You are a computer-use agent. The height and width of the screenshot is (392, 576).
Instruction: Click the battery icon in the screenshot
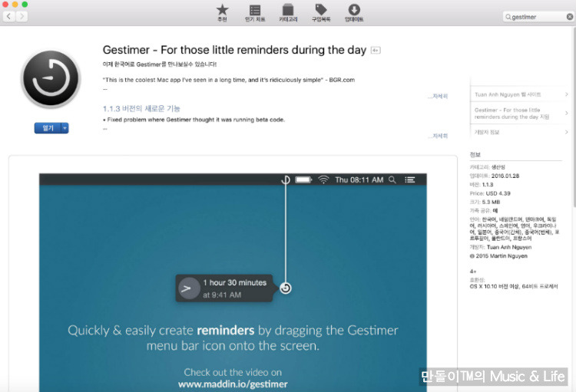pos(303,180)
